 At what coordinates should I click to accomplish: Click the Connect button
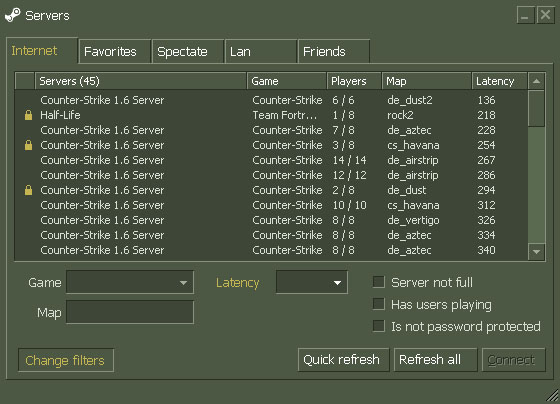click(514, 360)
